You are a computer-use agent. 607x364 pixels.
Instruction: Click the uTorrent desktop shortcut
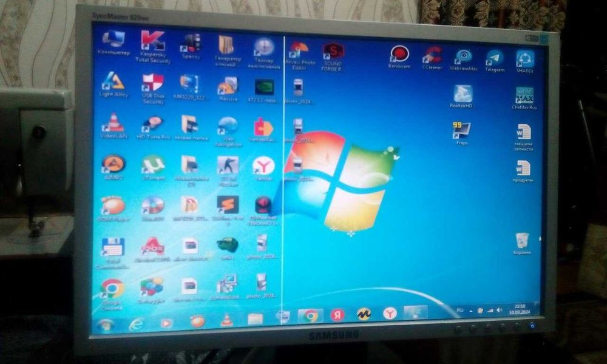[x=153, y=168]
